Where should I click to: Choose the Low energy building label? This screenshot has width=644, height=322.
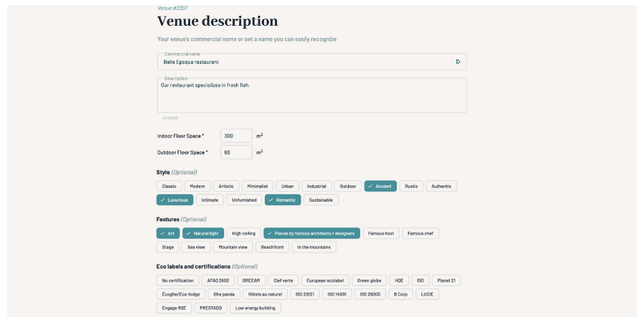coord(255,308)
